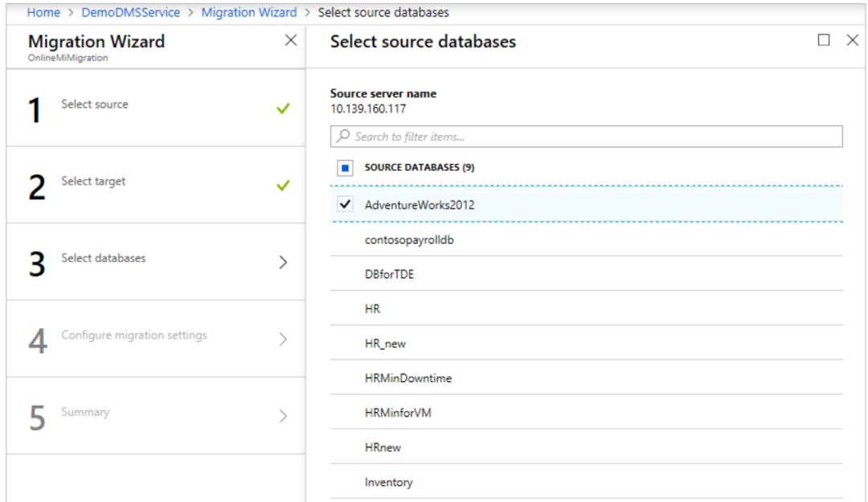Maximize the Select source databases pane
This screenshot has width=868, height=502.
click(x=823, y=40)
